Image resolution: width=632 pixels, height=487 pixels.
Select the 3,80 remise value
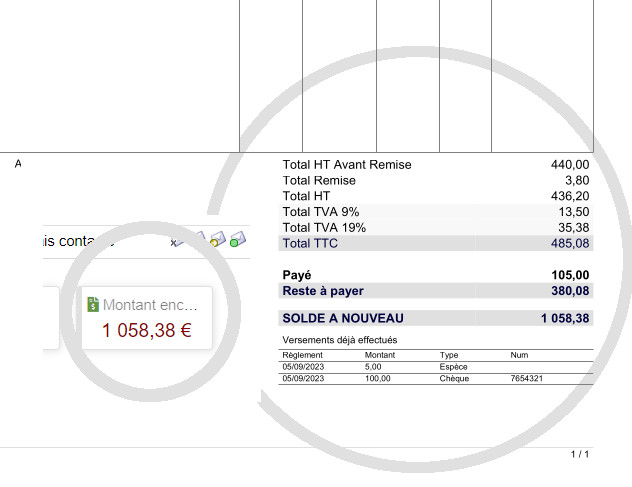pyautogui.click(x=577, y=180)
